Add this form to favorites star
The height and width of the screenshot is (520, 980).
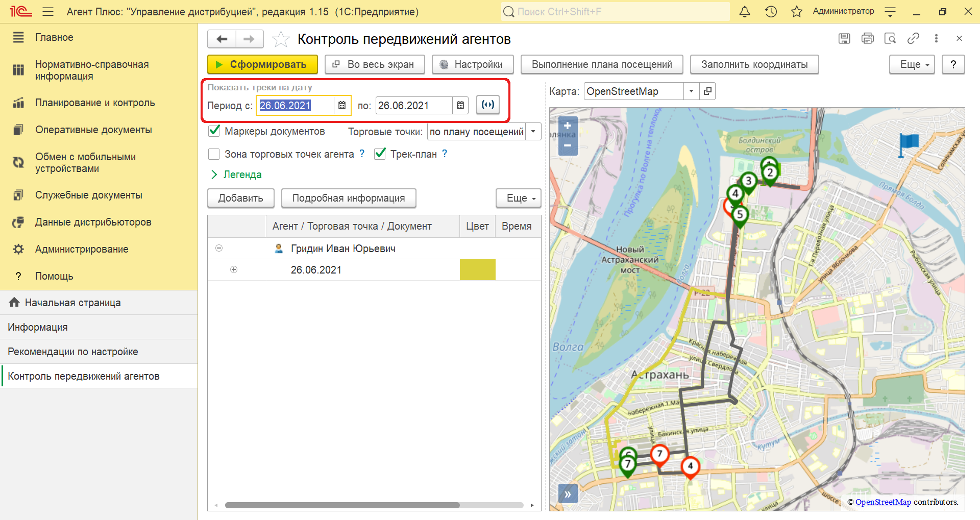(281, 39)
